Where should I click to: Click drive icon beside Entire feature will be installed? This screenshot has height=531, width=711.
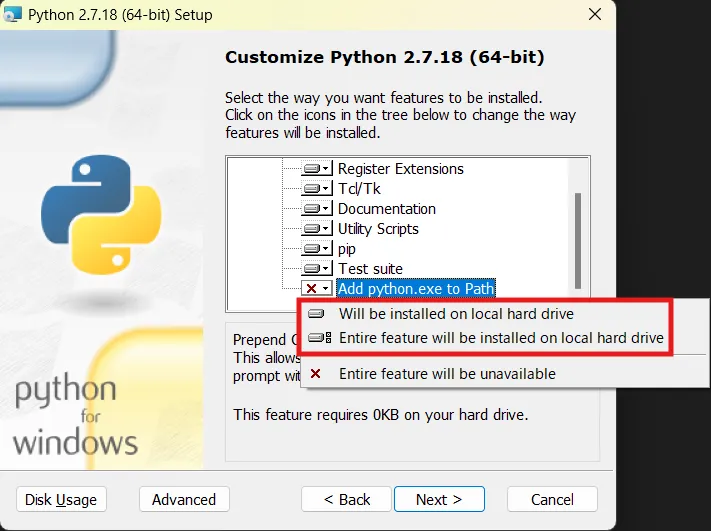(x=319, y=338)
